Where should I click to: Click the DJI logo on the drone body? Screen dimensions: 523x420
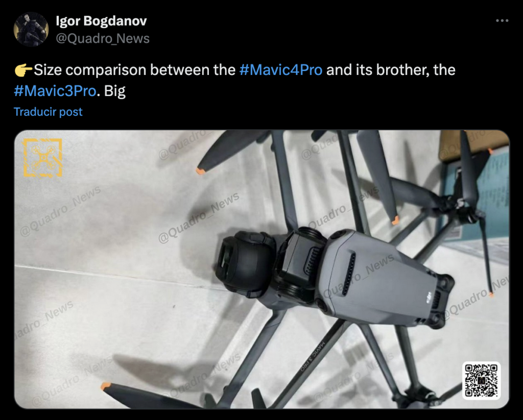pos(429,297)
